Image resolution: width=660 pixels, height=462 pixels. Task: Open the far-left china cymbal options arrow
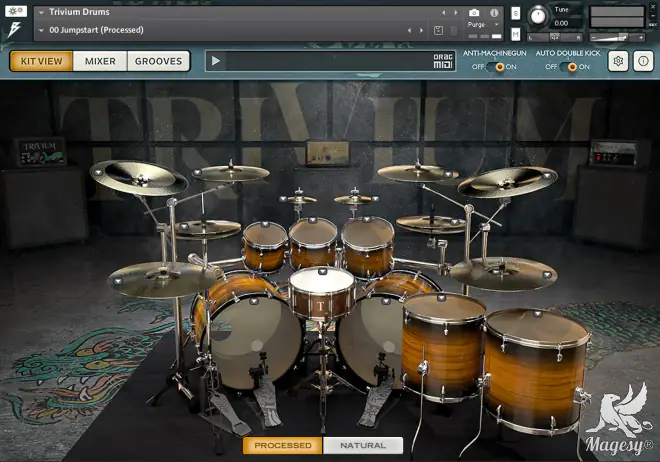tap(98, 172)
